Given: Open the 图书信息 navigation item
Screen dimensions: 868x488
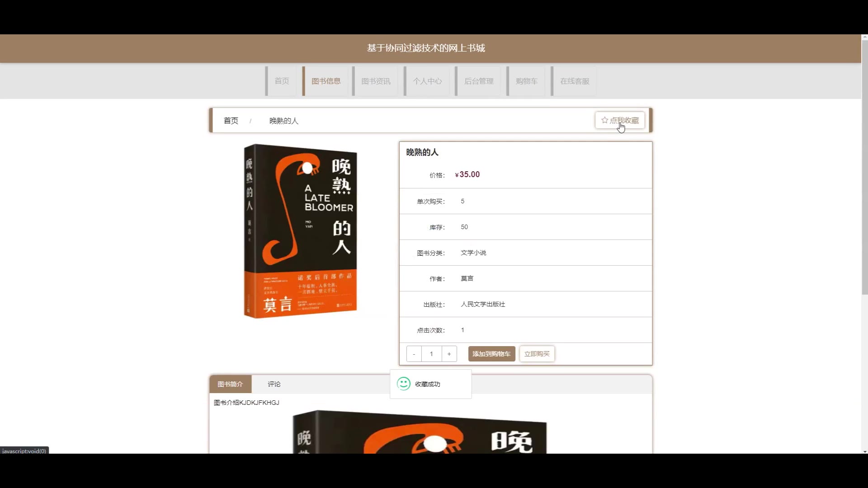Looking at the screenshot, I should (x=325, y=81).
